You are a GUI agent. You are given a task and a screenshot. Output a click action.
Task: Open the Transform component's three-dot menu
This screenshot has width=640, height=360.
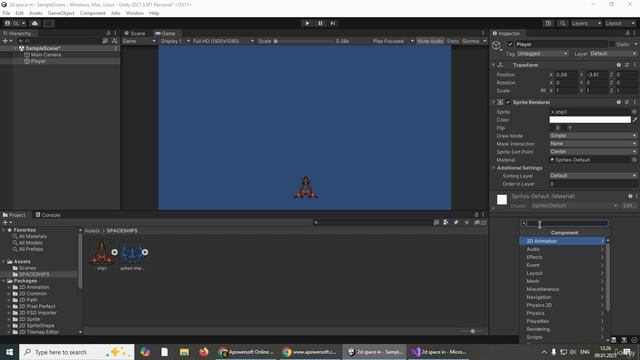[x=635, y=65]
